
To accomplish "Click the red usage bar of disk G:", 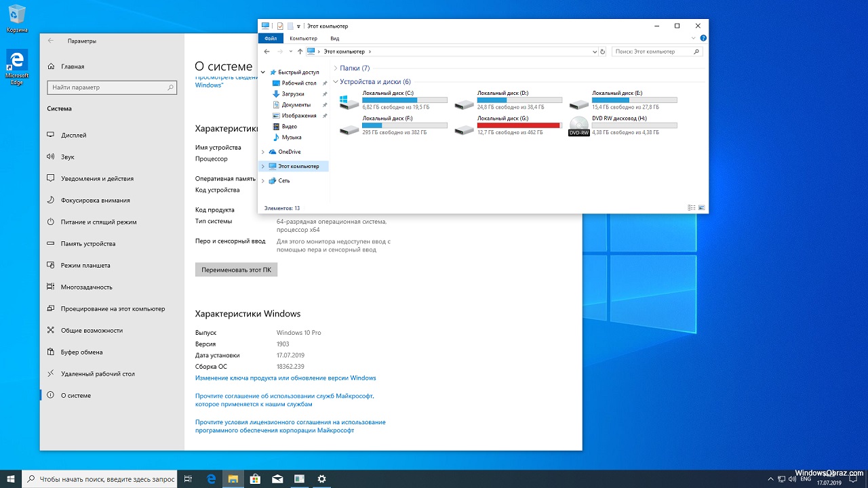I will coord(519,125).
